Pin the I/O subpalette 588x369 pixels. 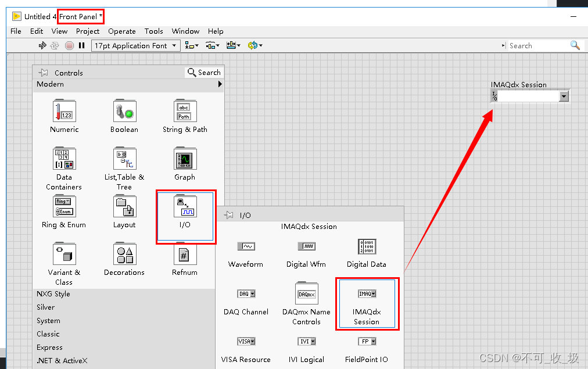(x=228, y=215)
